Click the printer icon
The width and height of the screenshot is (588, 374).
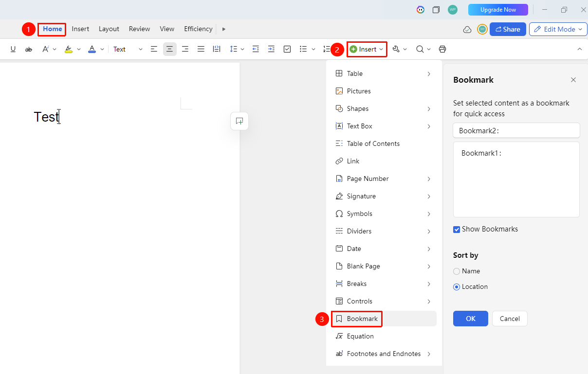pos(442,49)
